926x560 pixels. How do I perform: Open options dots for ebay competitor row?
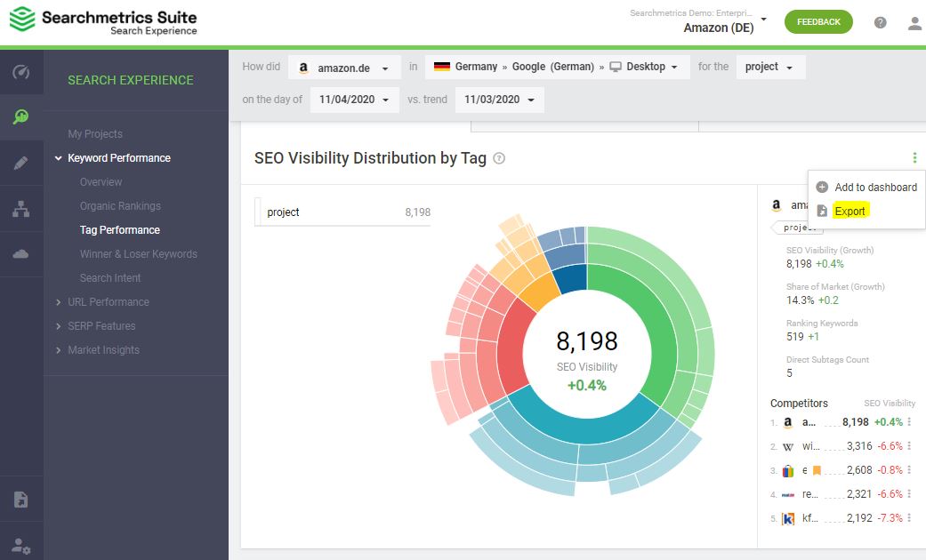tap(909, 469)
